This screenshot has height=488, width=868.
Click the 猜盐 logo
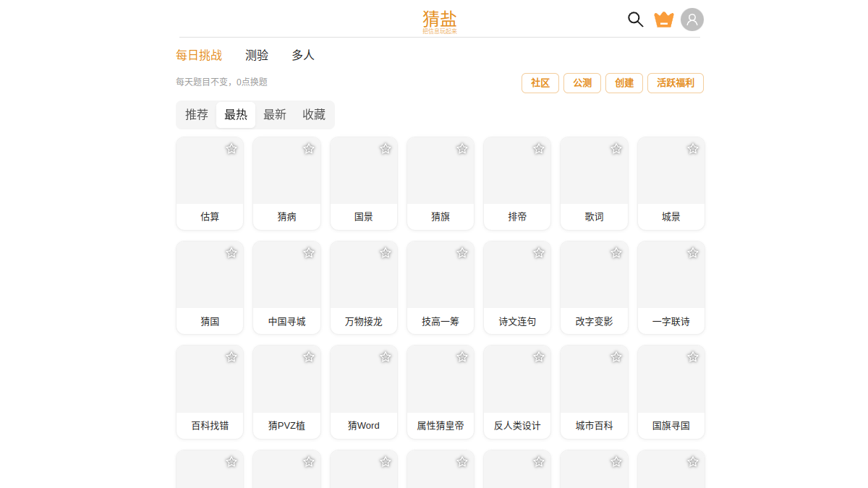[x=440, y=21]
